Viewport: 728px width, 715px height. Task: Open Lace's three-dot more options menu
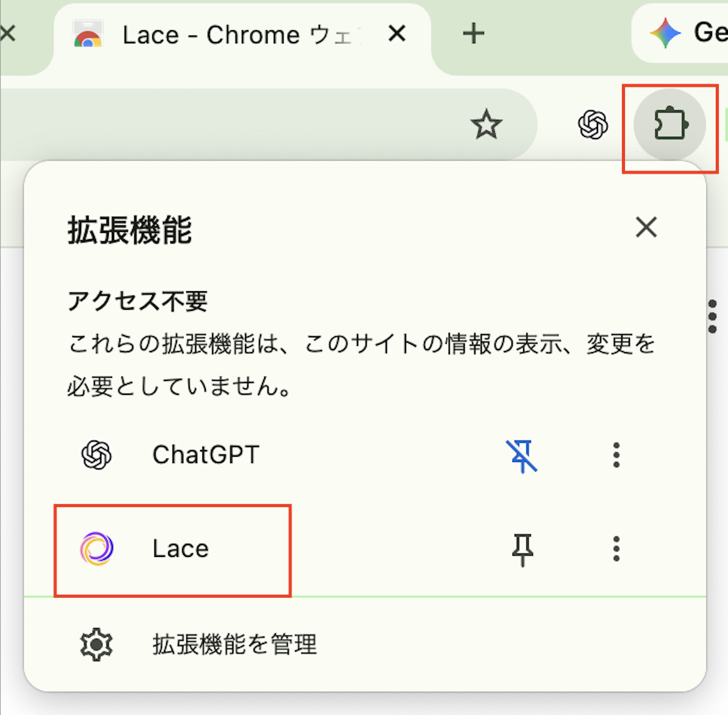[x=616, y=548]
